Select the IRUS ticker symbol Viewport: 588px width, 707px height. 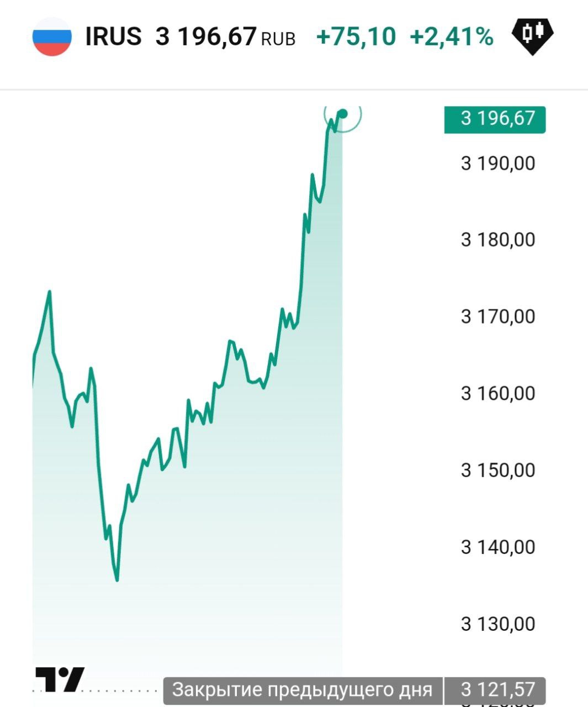pos(113,37)
